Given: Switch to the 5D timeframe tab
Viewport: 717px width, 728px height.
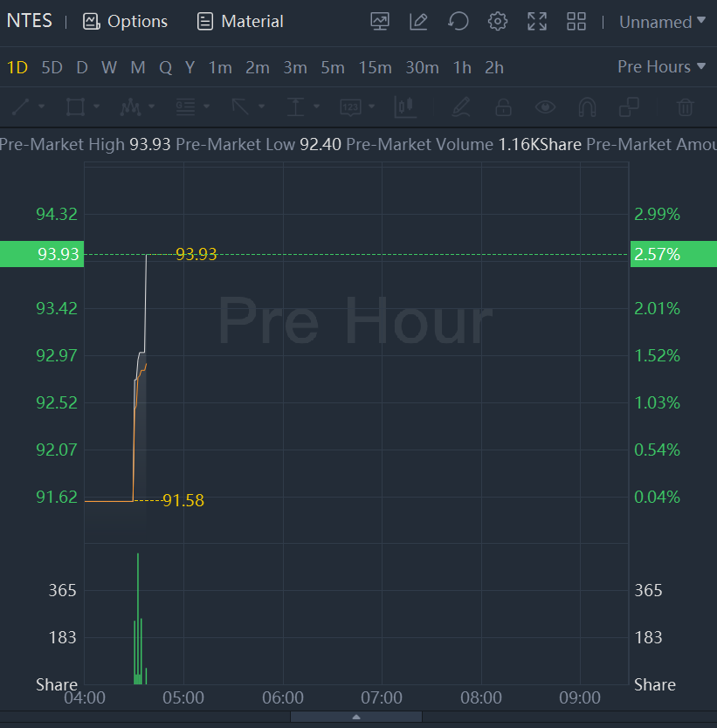Looking at the screenshot, I should pos(52,67).
